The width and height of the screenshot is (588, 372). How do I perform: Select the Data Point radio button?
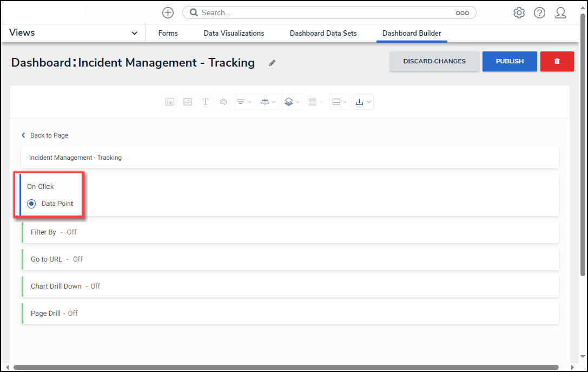click(32, 204)
